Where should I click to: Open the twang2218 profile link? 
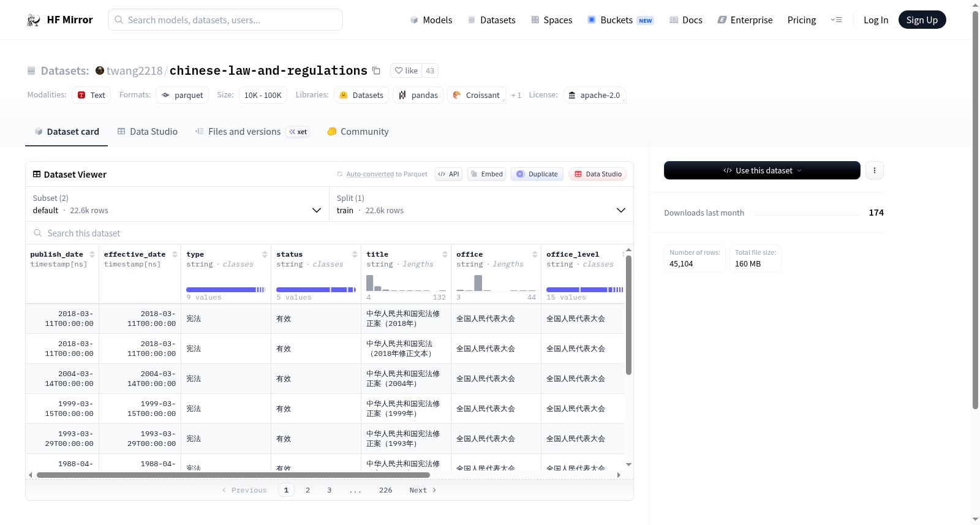click(134, 71)
